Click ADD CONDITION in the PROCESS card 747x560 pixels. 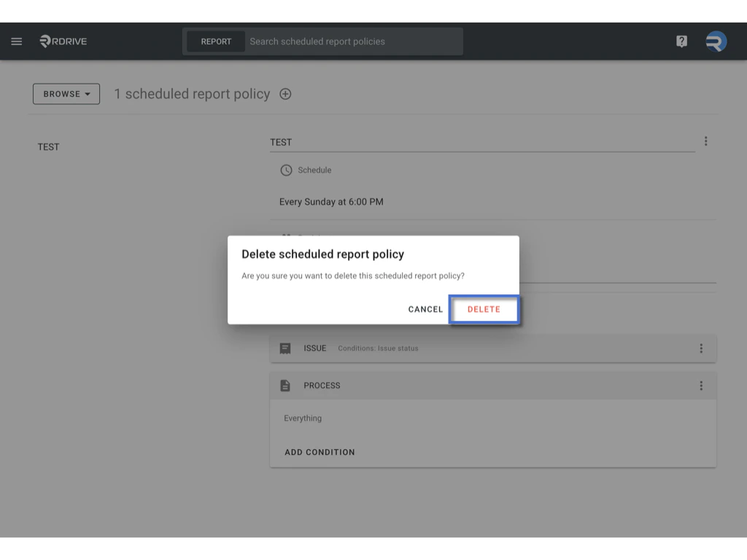(319, 452)
